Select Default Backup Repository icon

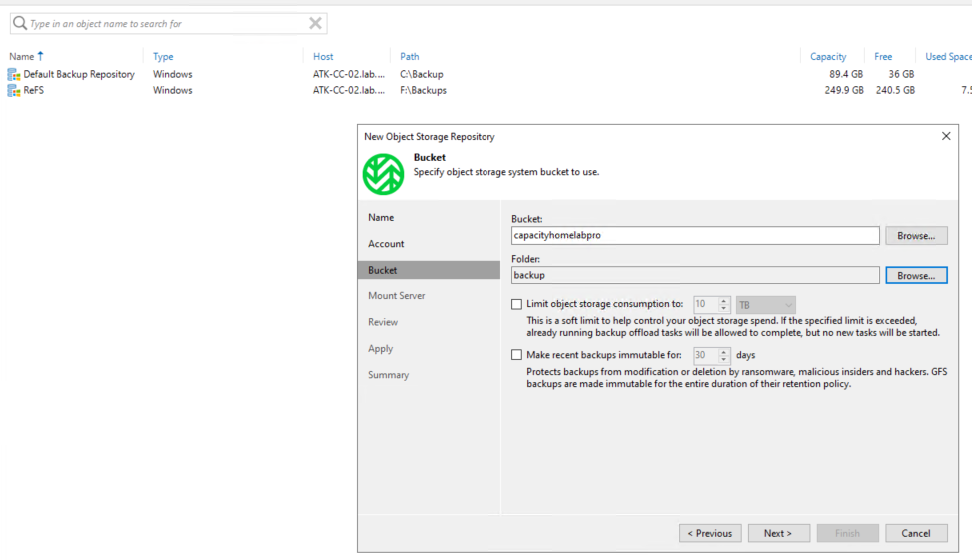pyautogui.click(x=14, y=75)
